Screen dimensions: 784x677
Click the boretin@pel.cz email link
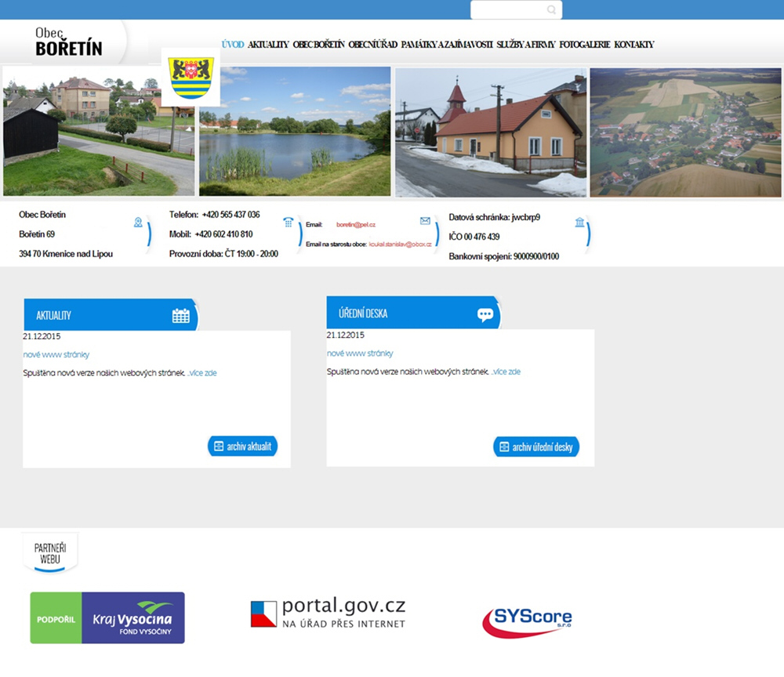tap(356, 225)
